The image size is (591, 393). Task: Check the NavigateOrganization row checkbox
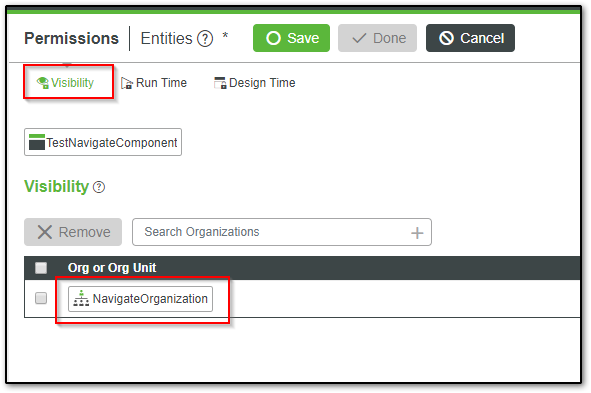[41, 298]
